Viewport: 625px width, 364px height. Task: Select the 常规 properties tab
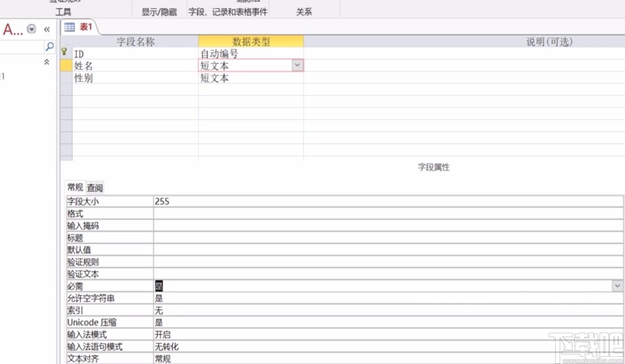tap(75, 187)
